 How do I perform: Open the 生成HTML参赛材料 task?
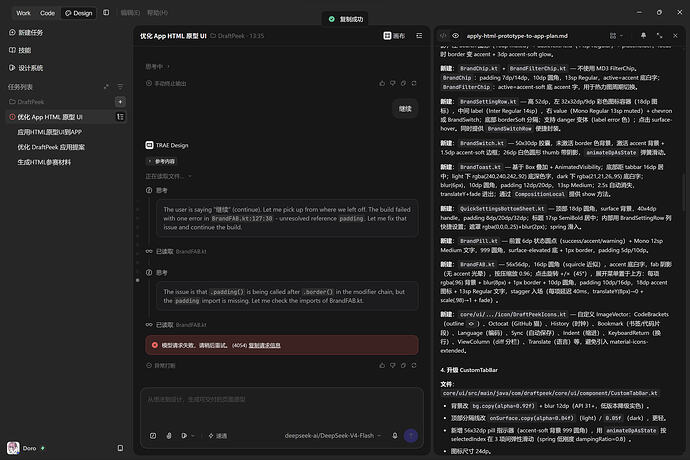(44, 162)
